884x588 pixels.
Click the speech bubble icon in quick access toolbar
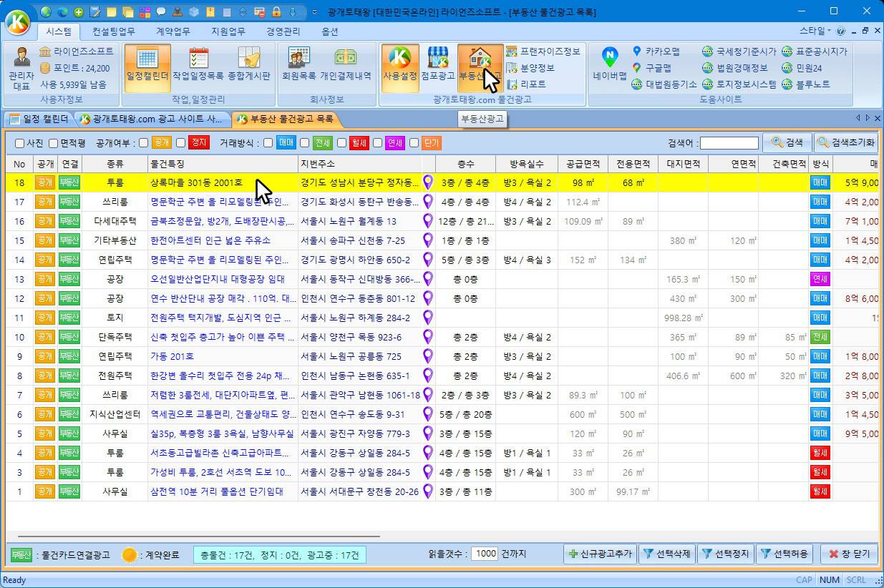point(161,12)
